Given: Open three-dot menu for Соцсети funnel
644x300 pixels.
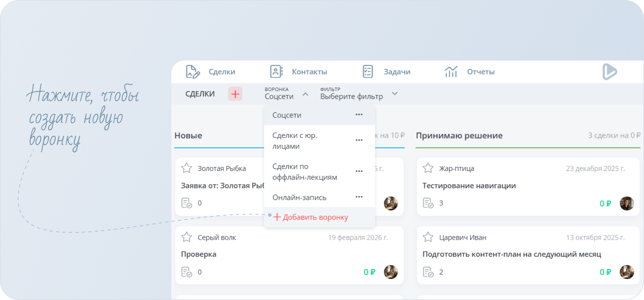Looking at the screenshot, I should point(359,115).
